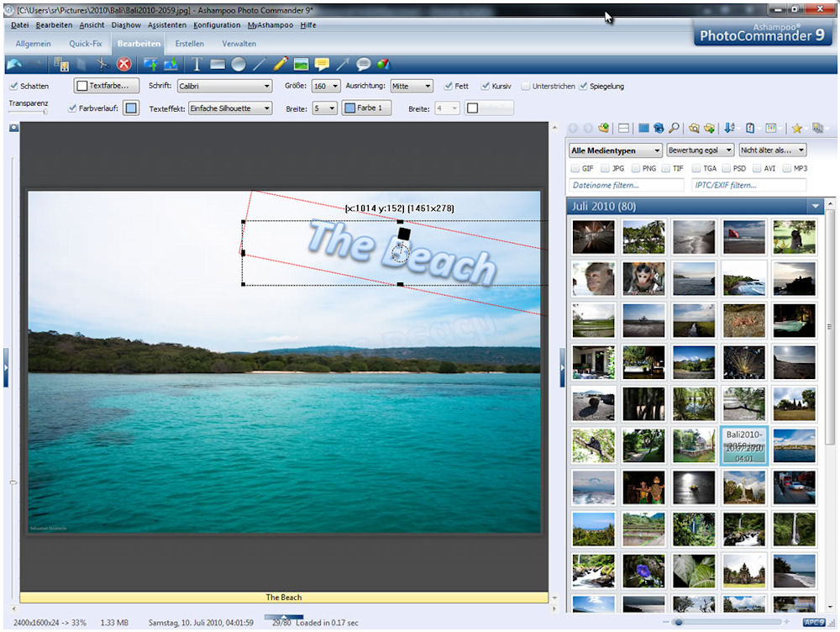Select the Text tool icon
The height and width of the screenshot is (632, 840).
point(197,64)
